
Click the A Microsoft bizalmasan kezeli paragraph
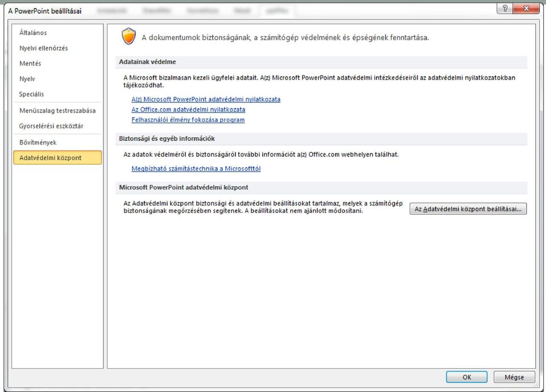tap(319, 81)
